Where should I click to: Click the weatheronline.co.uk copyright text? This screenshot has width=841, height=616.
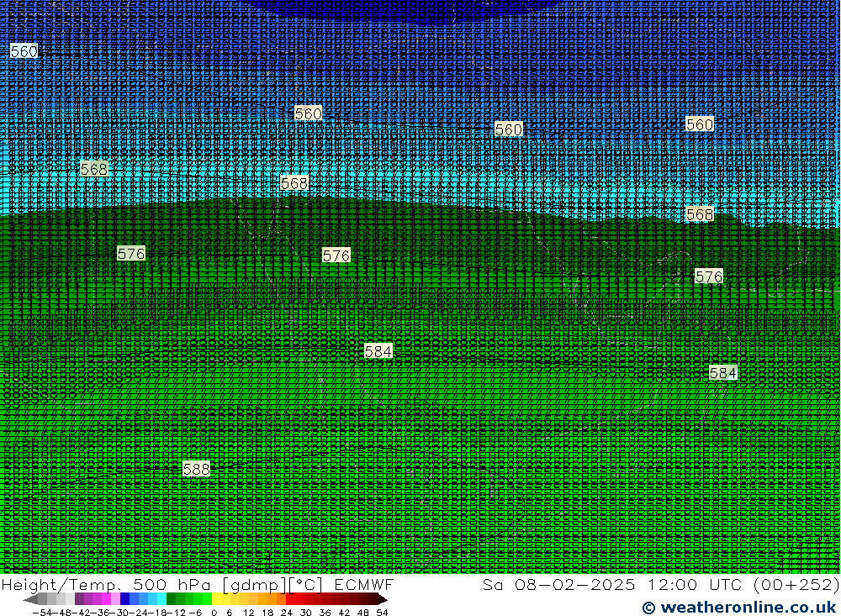coord(739,608)
